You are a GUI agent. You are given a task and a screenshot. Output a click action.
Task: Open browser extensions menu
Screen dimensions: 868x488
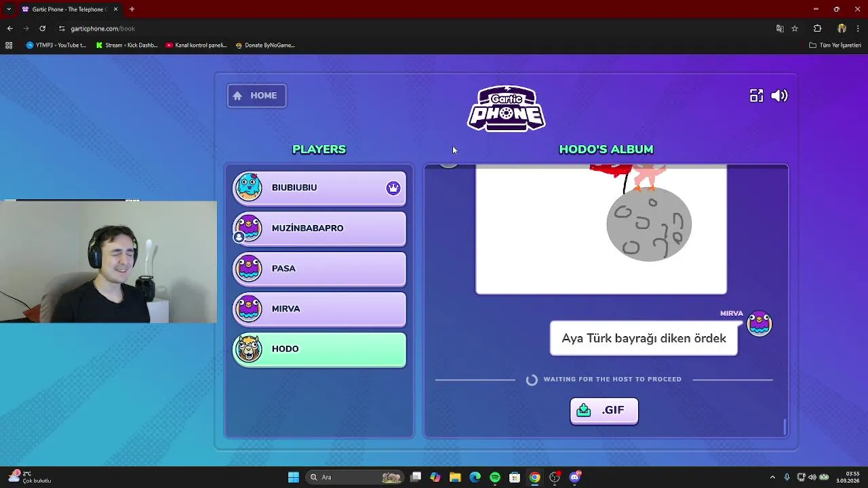point(817,28)
